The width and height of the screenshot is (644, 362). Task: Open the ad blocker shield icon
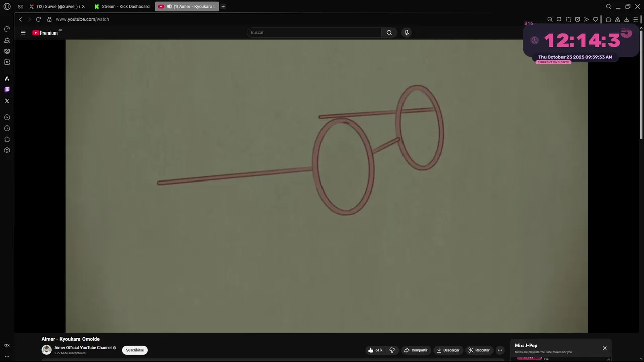point(577,19)
